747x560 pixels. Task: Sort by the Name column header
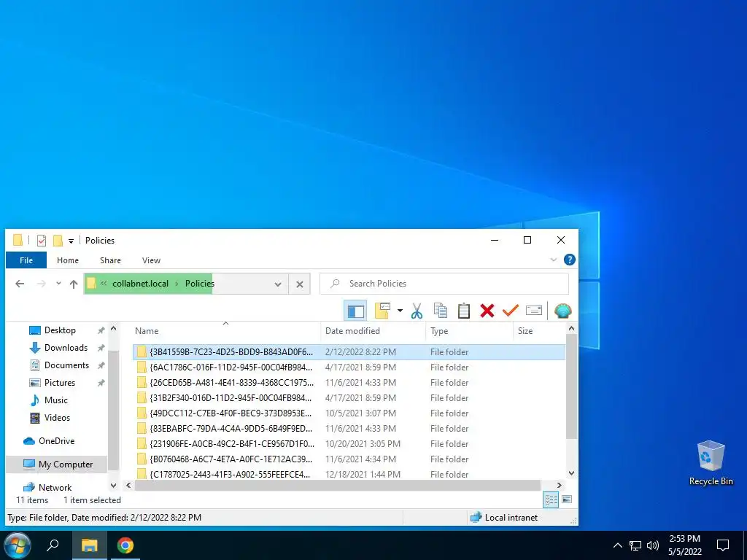coord(225,331)
